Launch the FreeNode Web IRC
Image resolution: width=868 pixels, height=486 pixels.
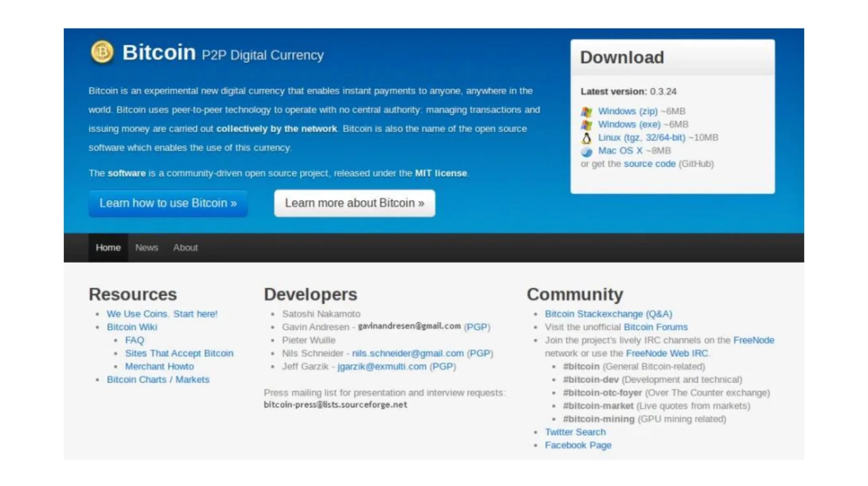coord(667,353)
